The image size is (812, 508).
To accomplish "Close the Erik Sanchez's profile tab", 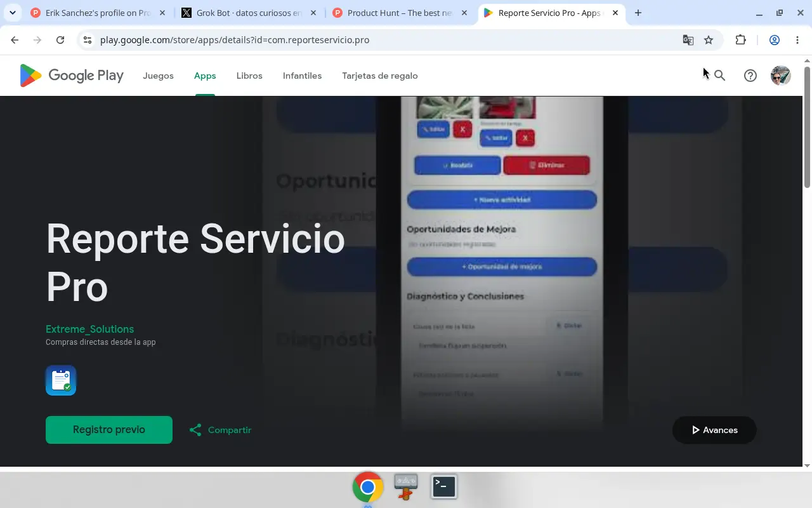I will pos(162,13).
